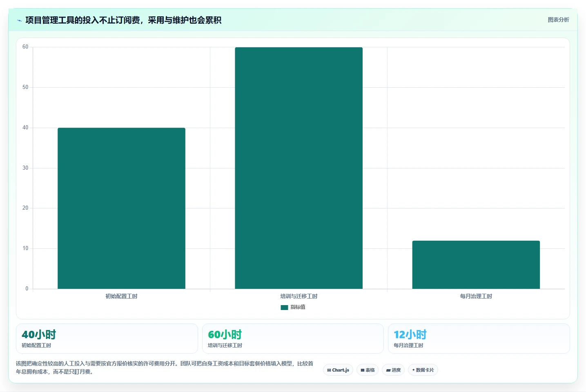Click the 进度 tag chip
Screen dimensions: 586x392
pos(393,370)
